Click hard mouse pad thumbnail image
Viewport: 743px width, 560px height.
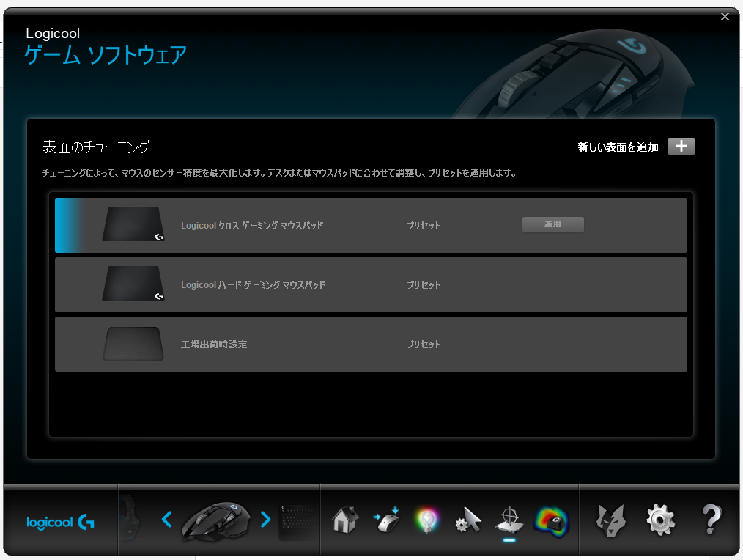click(133, 283)
